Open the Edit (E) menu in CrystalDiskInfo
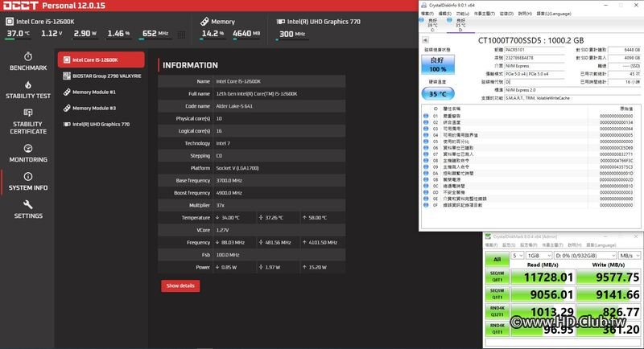 pos(445,14)
